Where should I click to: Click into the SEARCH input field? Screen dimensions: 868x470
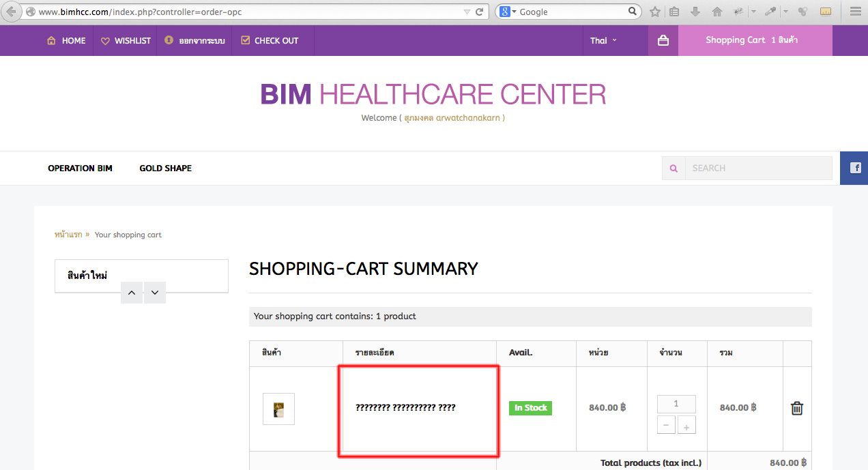coord(758,168)
